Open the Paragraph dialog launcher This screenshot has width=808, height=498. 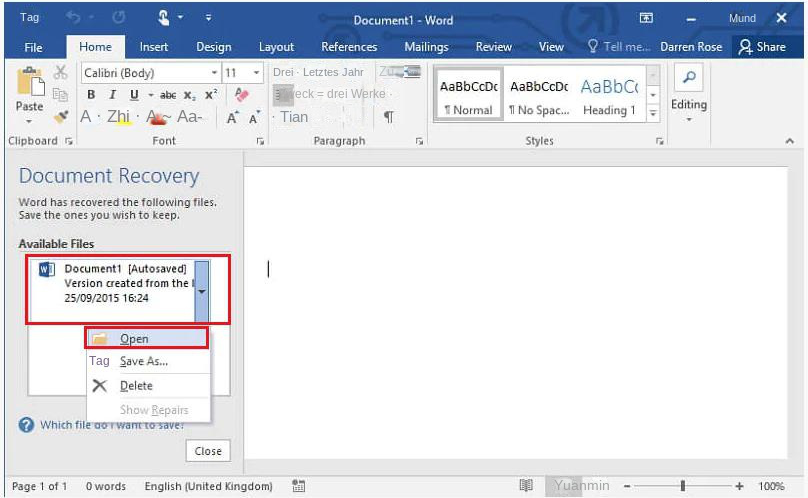419,141
